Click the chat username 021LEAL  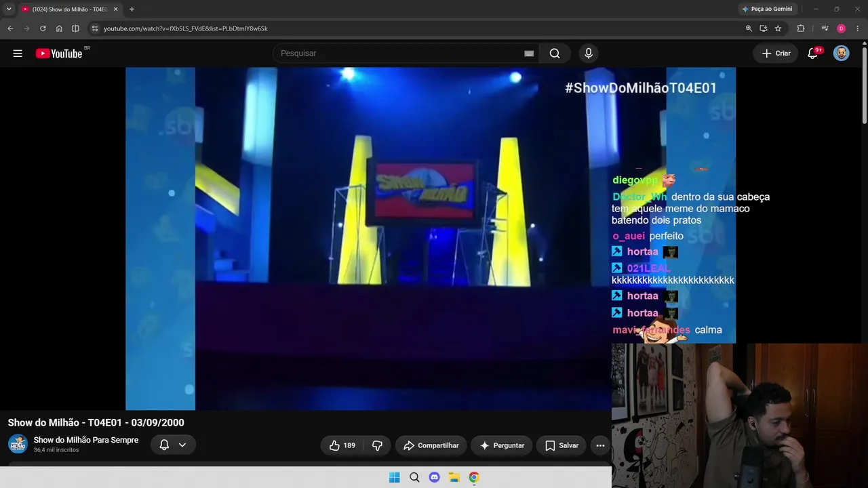click(648, 268)
